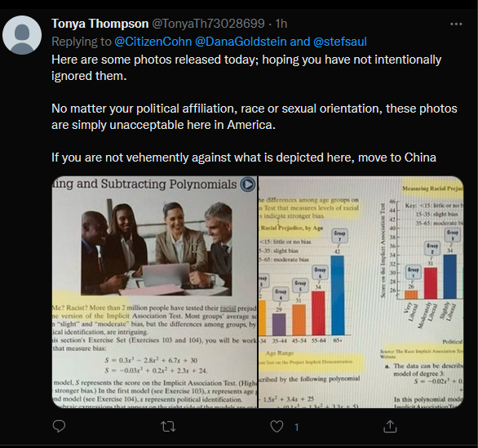Open the @DanaGoldstein mention link

pyautogui.click(x=241, y=42)
